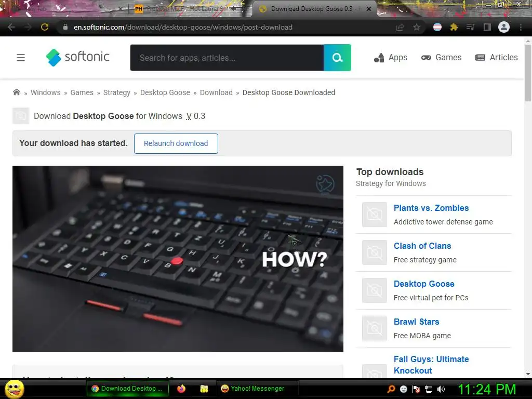The width and height of the screenshot is (532, 399).
Task: Click Desktop Goose placeholder icon in Top downloads
Action: coord(374,290)
